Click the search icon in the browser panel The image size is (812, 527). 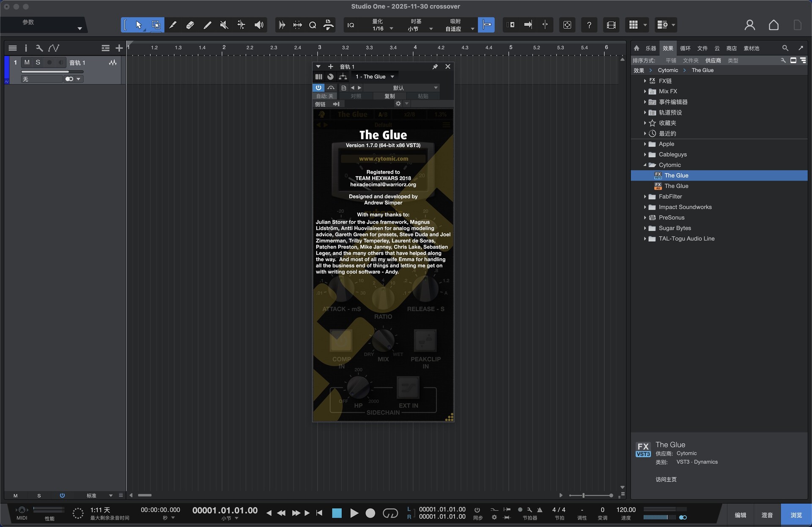click(785, 48)
